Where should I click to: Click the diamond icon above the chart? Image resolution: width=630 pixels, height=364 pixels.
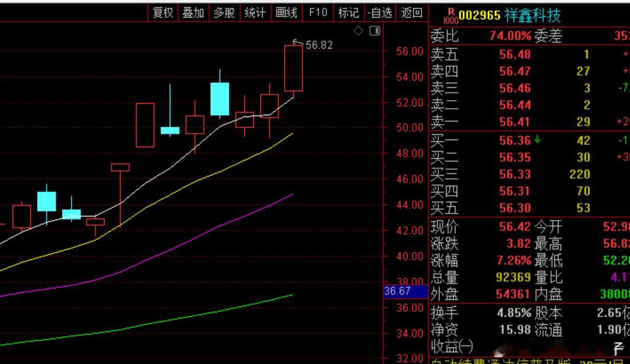tap(358, 31)
